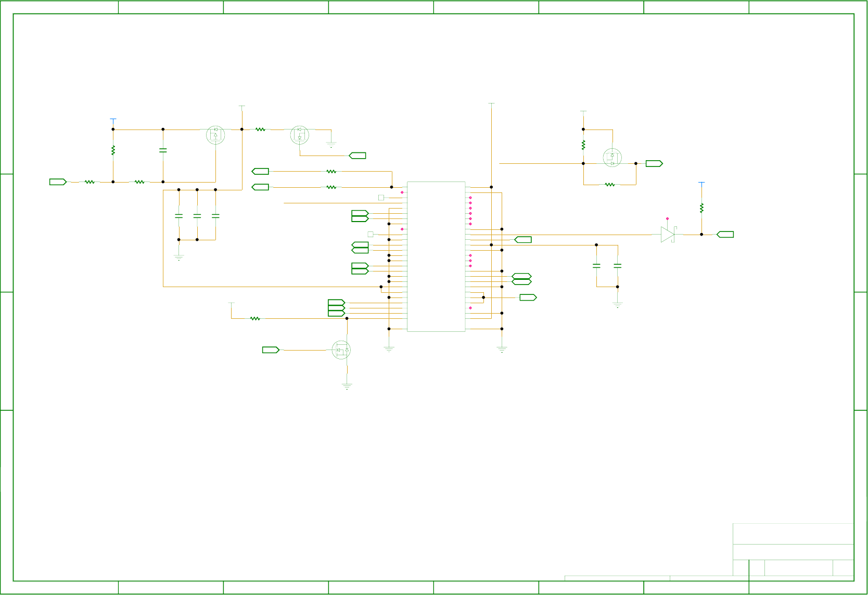Screen dimensions: 868x595
Task: Click the pink no-connect marker above the Schottky diode
Action: point(667,219)
